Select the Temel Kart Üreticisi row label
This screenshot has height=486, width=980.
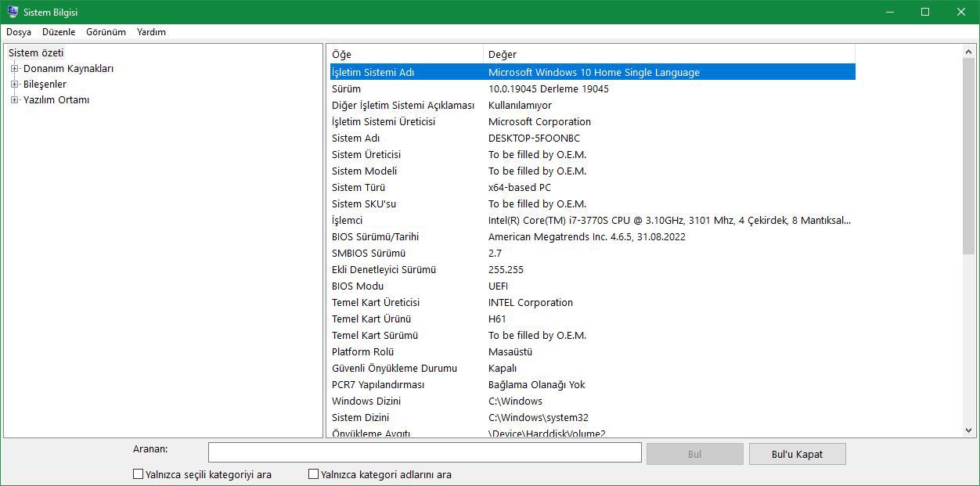click(376, 302)
